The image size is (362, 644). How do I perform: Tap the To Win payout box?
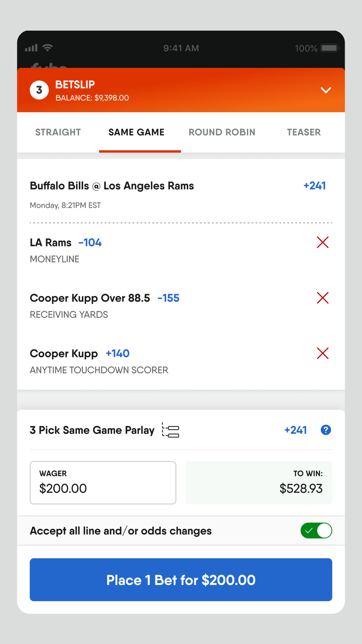click(x=259, y=483)
